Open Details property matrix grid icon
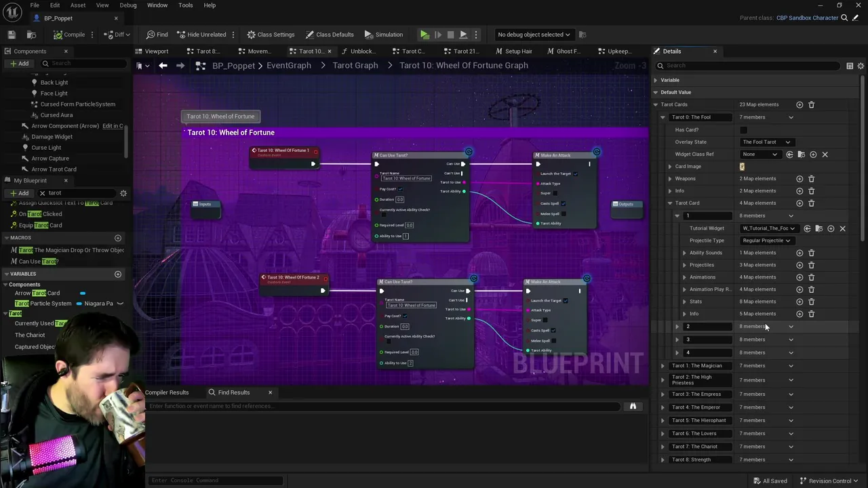 coord(850,66)
